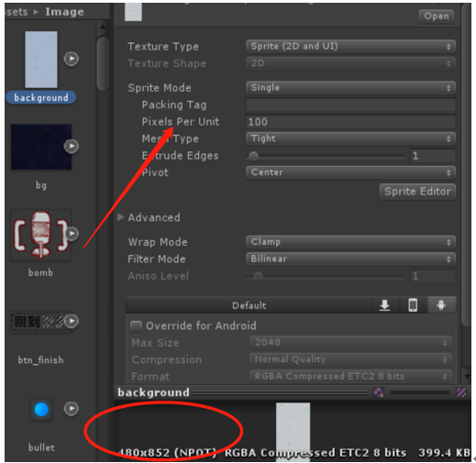The image size is (476, 463).
Task: Click the background asset name label
Action: point(41,98)
